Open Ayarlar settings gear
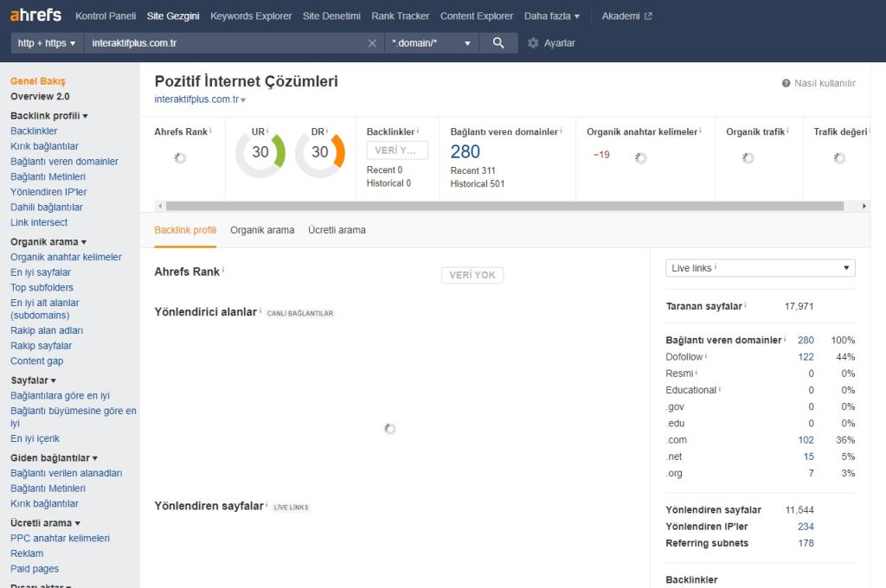 (x=533, y=43)
